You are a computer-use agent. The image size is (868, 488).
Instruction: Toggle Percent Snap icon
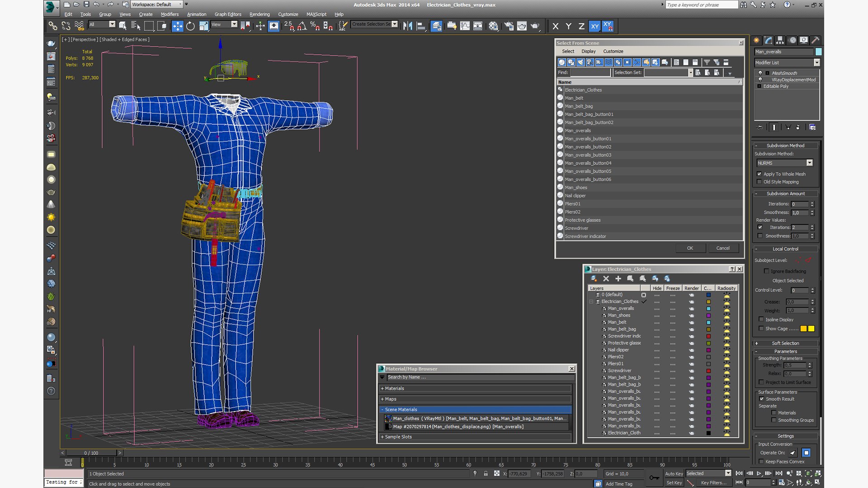(x=315, y=26)
